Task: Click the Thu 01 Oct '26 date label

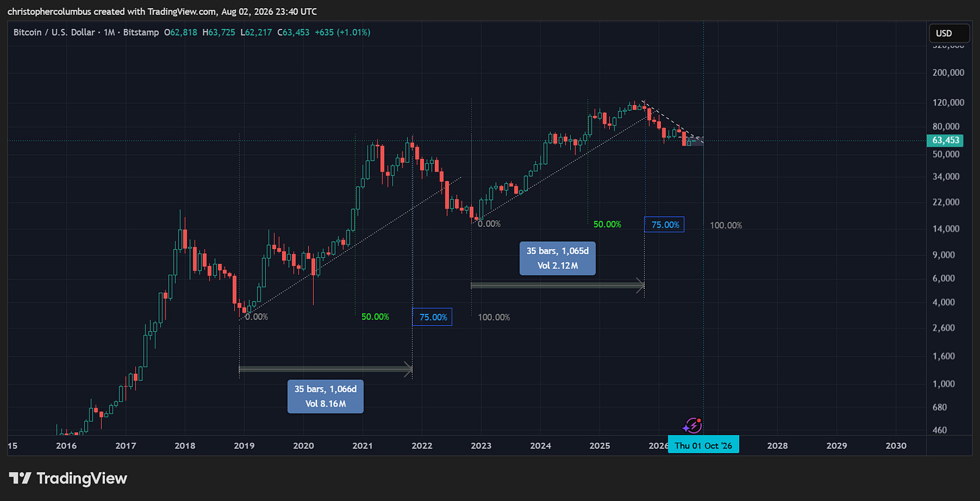Action: (703, 446)
